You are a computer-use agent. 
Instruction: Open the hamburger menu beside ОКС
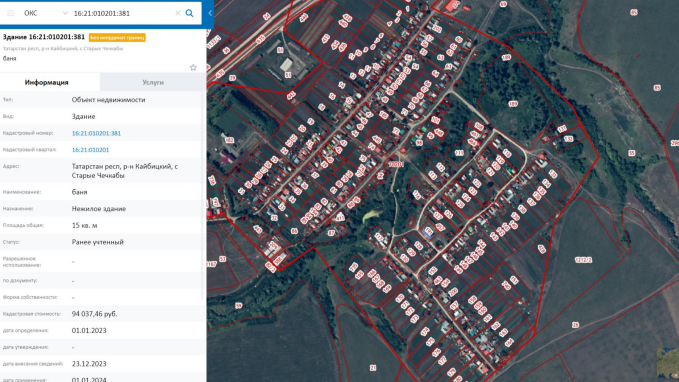(10, 13)
